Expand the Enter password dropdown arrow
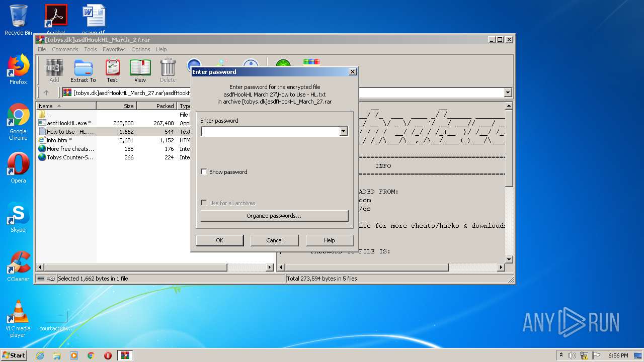 [x=343, y=131]
